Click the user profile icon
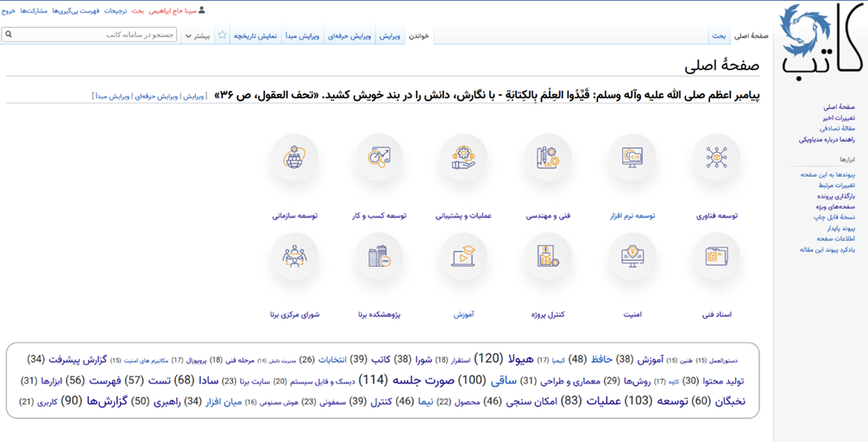The image size is (868, 442). (x=201, y=10)
